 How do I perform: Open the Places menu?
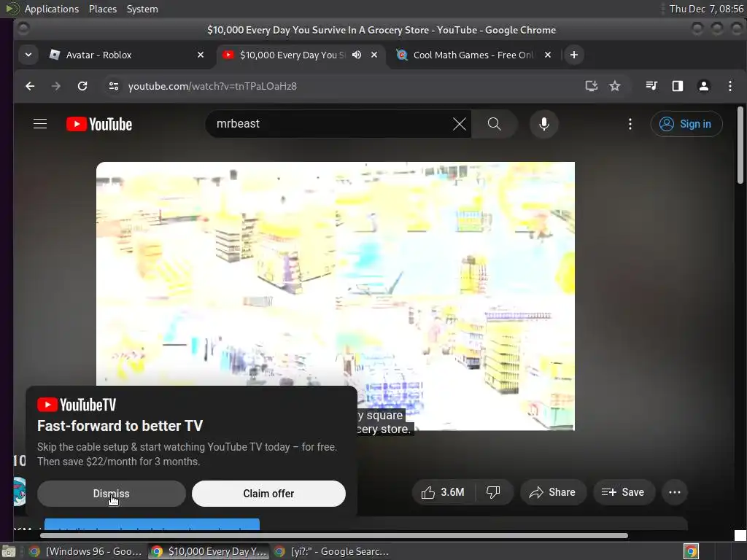click(x=102, y=9)
